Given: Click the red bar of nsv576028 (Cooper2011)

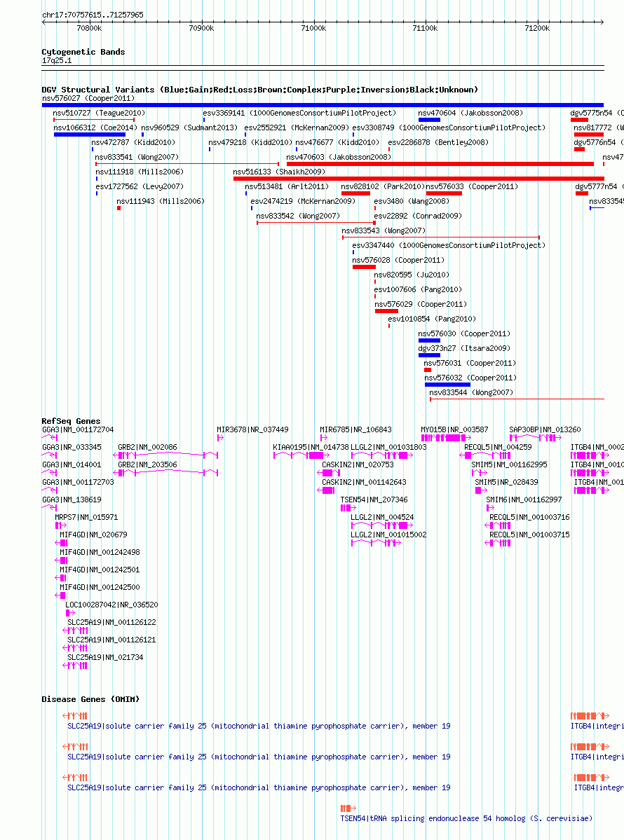Looking at the screenshot, I should [x=364, y=267].
